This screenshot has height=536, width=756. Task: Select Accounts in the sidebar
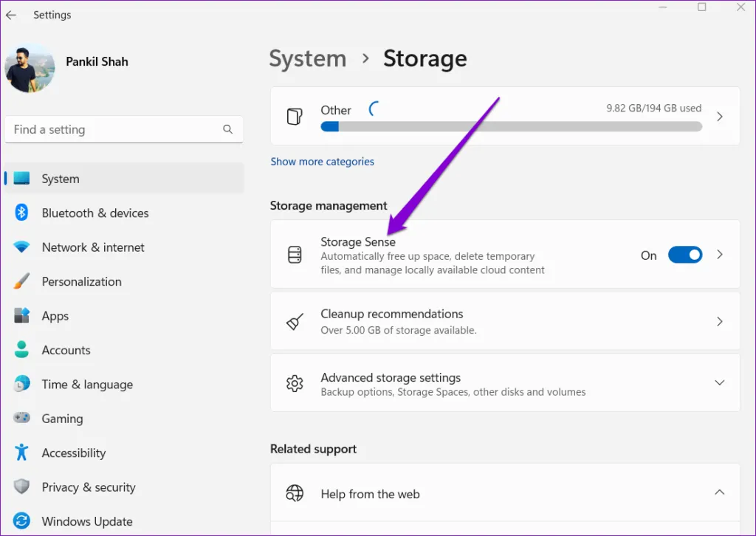[x=66, y=350]
